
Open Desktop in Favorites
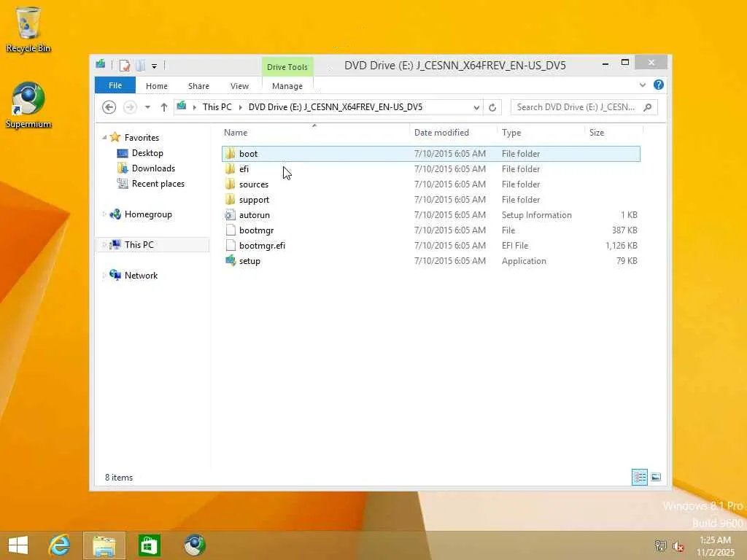147,153
